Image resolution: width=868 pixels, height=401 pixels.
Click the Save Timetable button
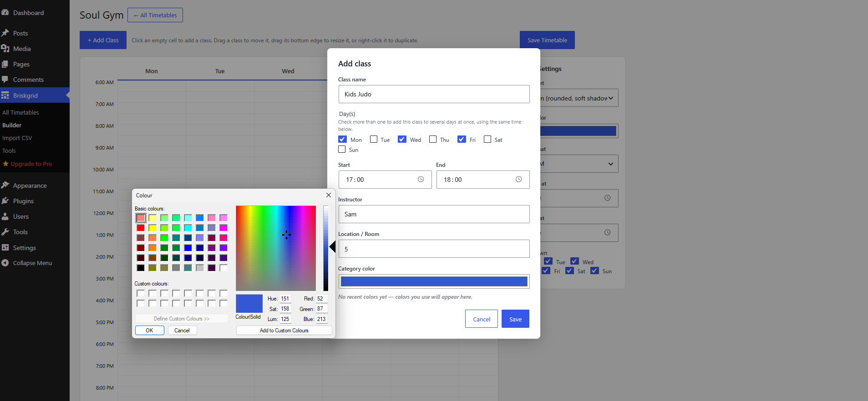click(x=547, y=40)
